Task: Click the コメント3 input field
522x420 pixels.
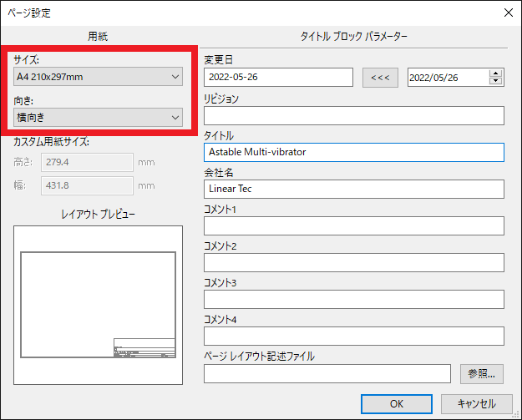Action: [354, 299]
